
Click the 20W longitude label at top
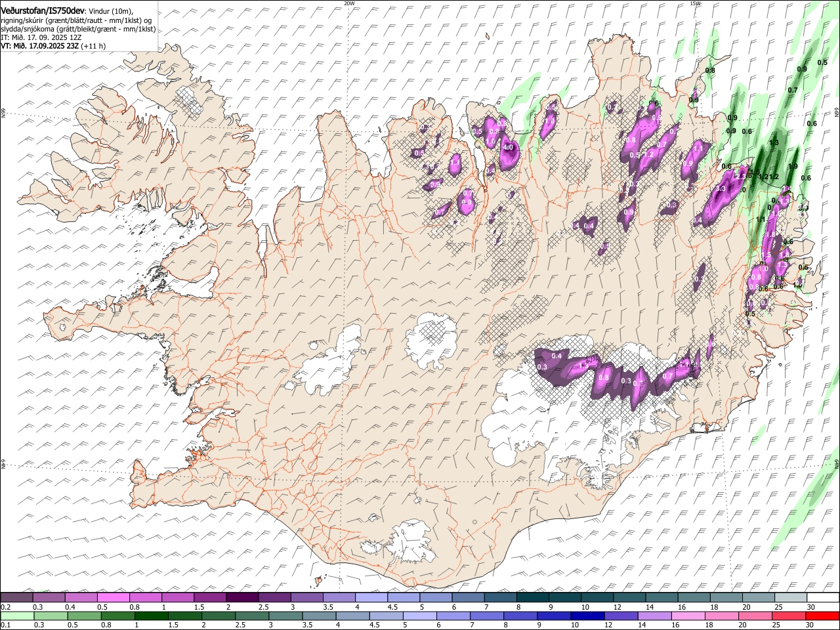[349, 3]
